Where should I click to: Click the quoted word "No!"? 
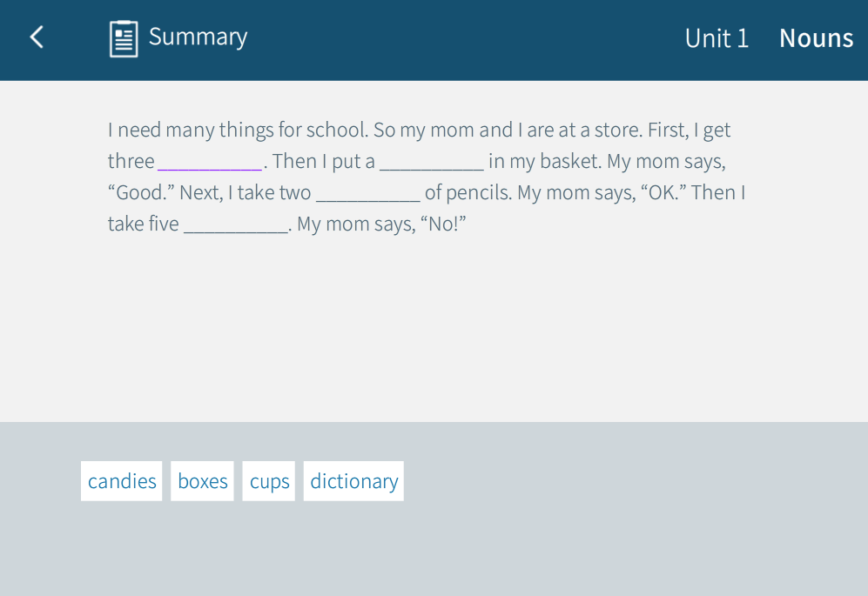[443, 224]
